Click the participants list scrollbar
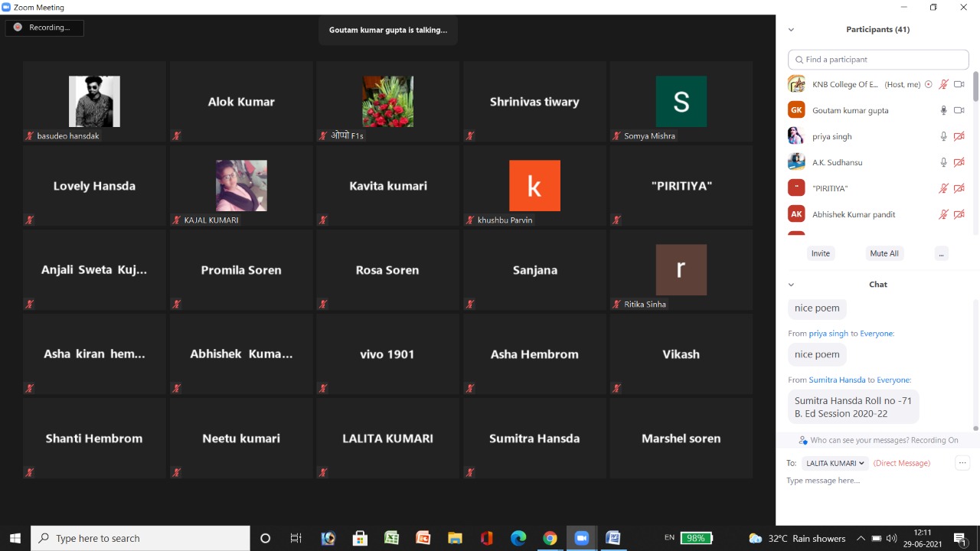This screenshot has height=551, width=980. pos(975,86)
